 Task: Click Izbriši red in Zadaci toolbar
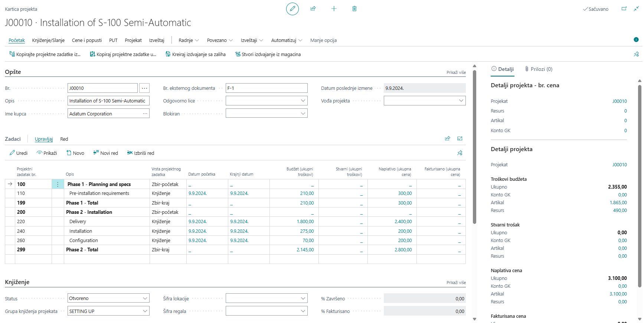[x=140, y=153]
